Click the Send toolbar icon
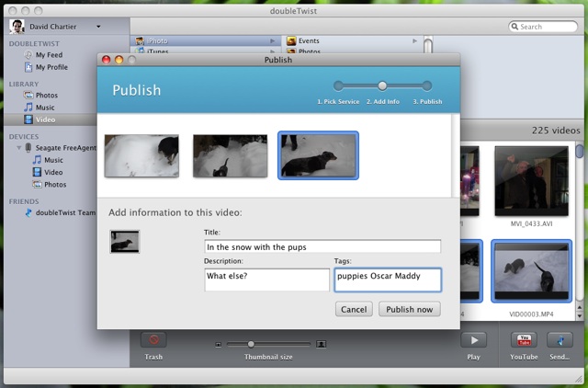Viewport: 588px width, 388px height. [560, 341]
